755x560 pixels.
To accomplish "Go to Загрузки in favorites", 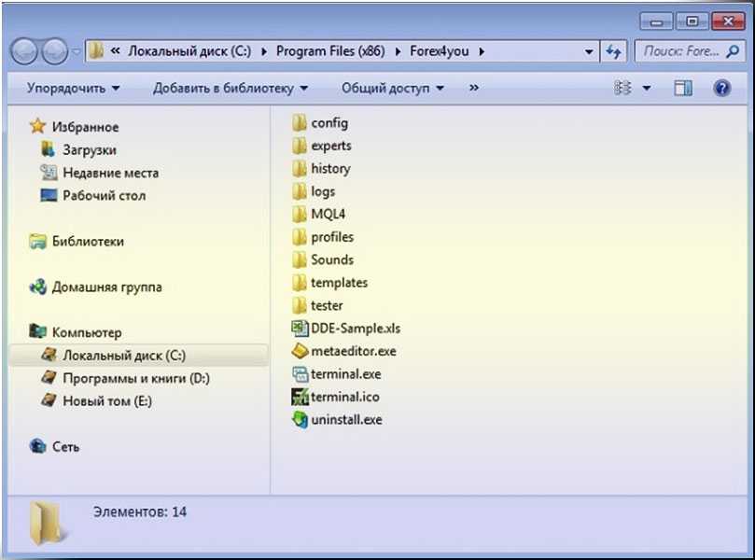I will click(x=90, y=149).
